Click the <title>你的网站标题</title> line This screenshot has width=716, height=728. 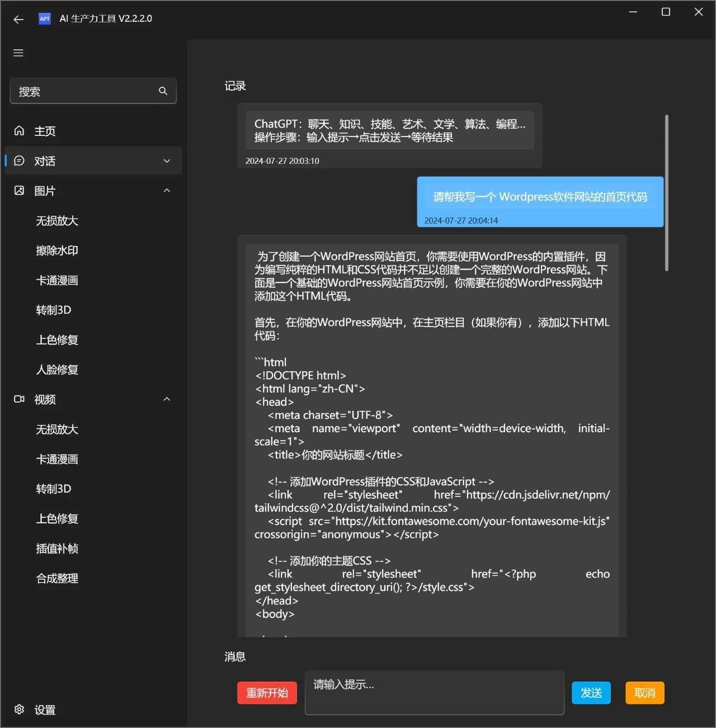[335, 455]
